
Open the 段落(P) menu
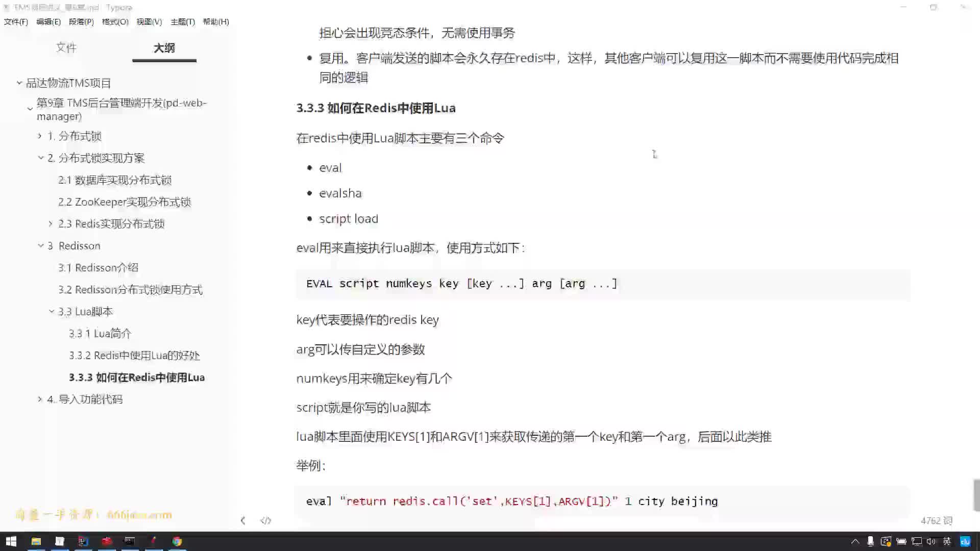click(81, 22)
